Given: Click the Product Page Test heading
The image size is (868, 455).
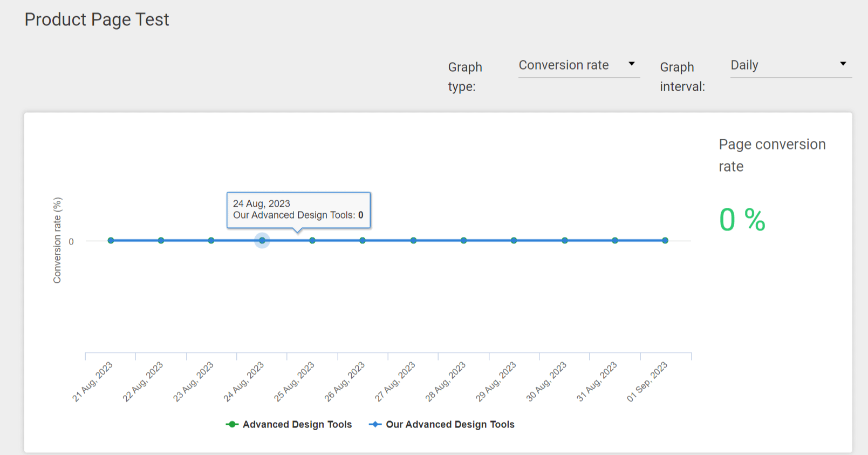Looking at the screenshot, I should 97,20.
